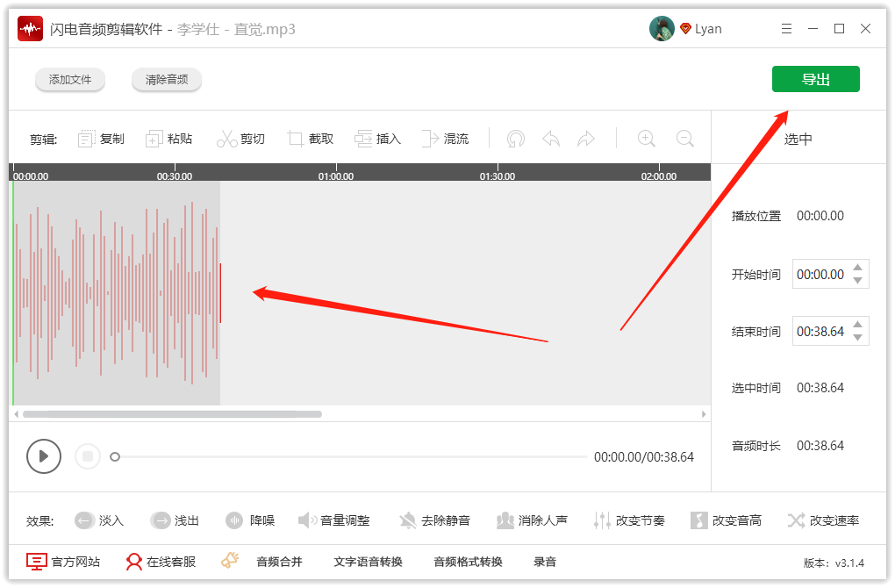Apply the 淡入 fade-in effect
Screen dimensions: 895x588
pyautogui.click(x=99, y=520)
